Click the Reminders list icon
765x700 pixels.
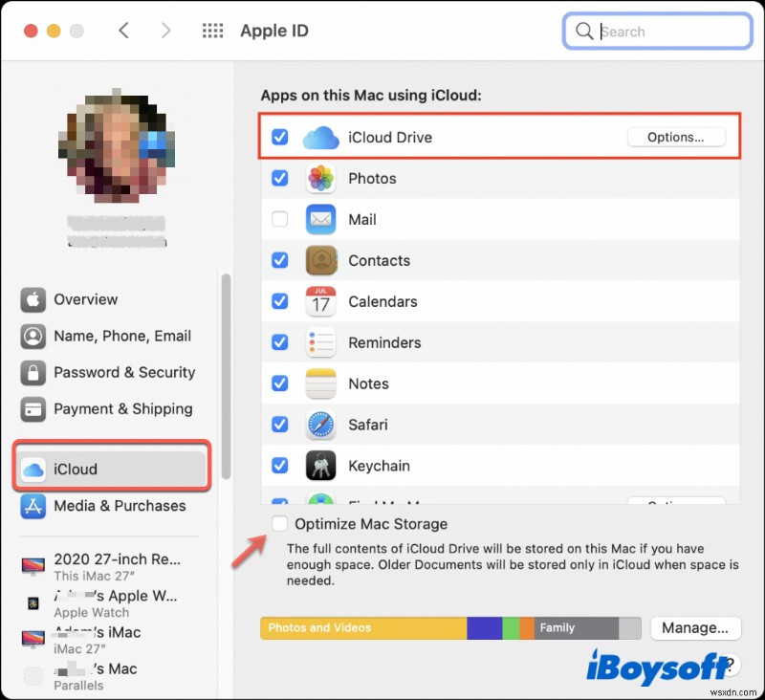[320, 342]
